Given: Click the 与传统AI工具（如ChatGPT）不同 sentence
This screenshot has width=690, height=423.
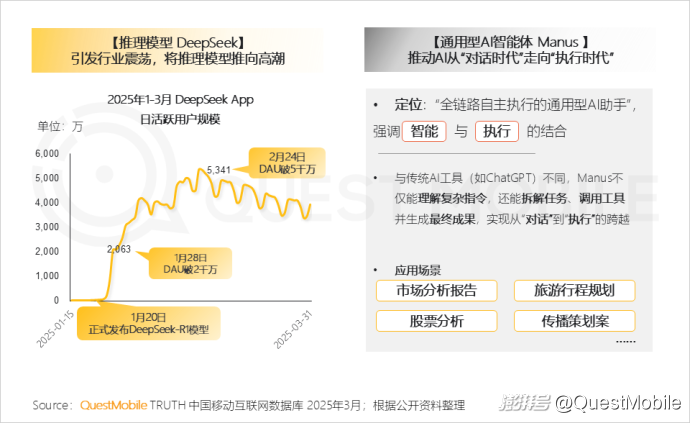Looking at the screenshot, I should pyautogui.click(x=480, y=178).
